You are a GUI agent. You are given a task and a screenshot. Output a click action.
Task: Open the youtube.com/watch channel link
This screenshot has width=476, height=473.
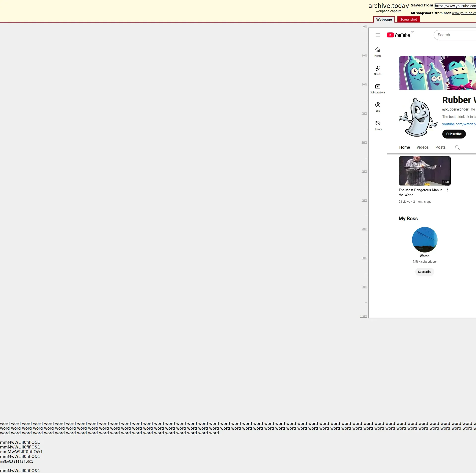tap(459, 124)
